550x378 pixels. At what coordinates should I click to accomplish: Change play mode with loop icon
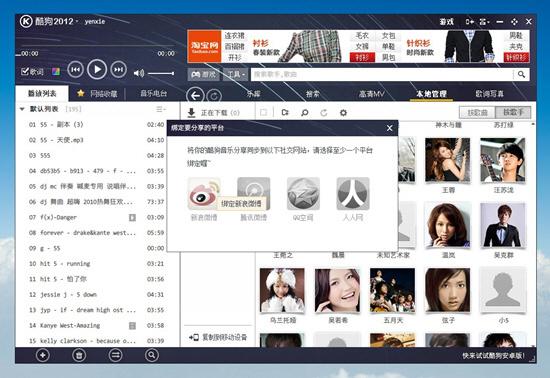tap(115, 355)
